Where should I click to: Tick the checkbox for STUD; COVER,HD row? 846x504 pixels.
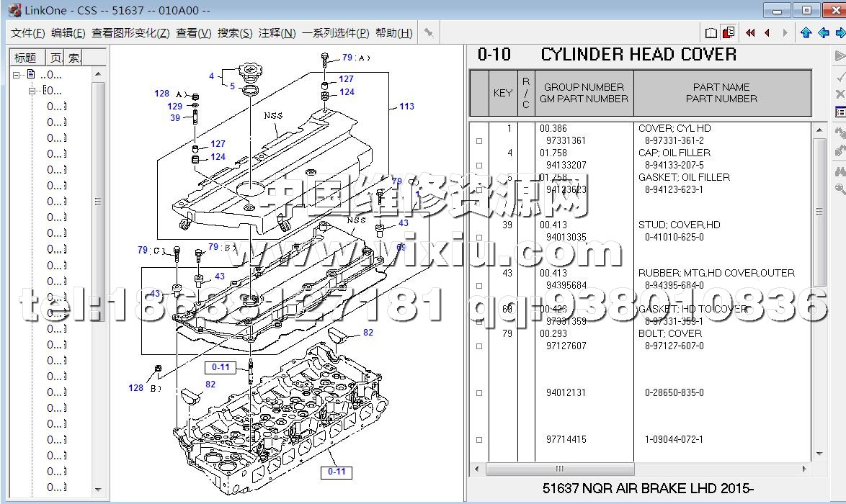pos(479,238)
